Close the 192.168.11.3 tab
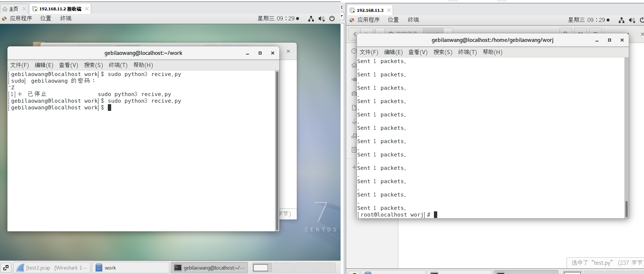This screenshot has height=274, width=644. tap(389, 10)
